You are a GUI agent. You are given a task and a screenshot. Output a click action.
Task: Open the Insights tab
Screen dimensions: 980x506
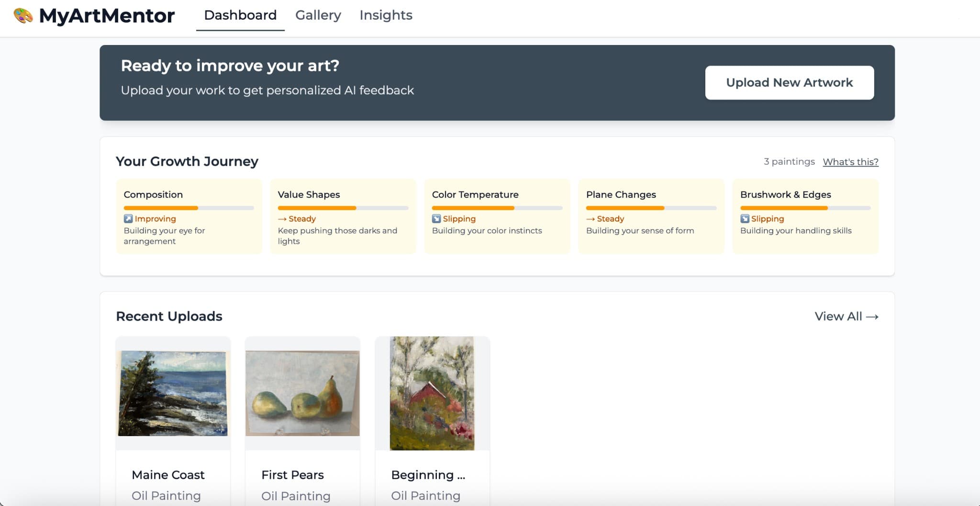coord(386,15)
